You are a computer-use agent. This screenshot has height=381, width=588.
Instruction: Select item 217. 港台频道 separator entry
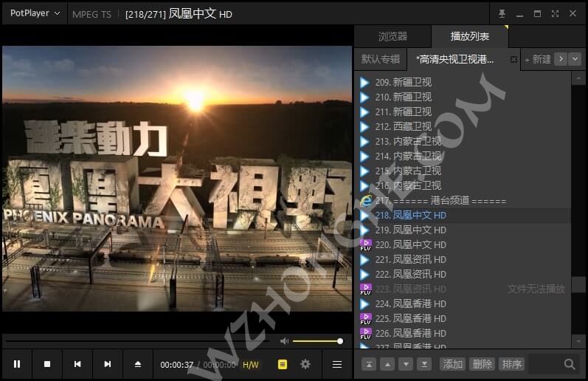tap(464, 200)
